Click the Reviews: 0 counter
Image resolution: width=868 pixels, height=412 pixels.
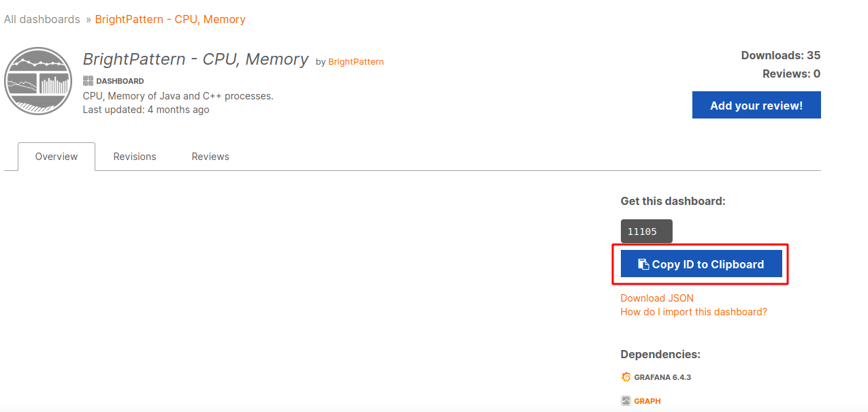click(x=791, y=74)
